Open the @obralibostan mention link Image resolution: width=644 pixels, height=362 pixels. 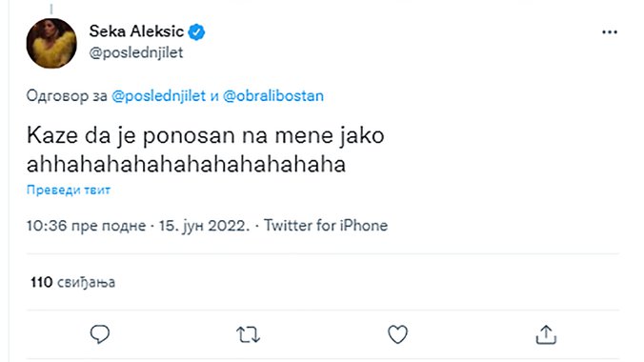(x=273, y=95)
